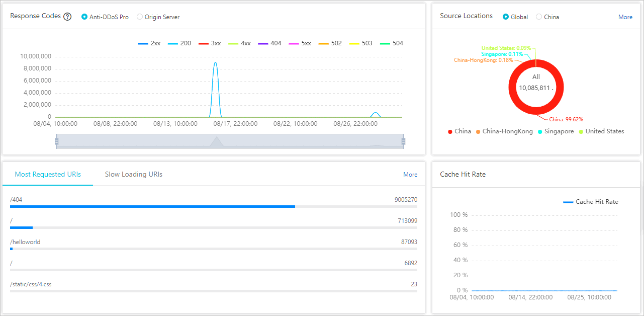Toggle the 504 series in legend
644x316 pixels.
click(x=392, y=43)
